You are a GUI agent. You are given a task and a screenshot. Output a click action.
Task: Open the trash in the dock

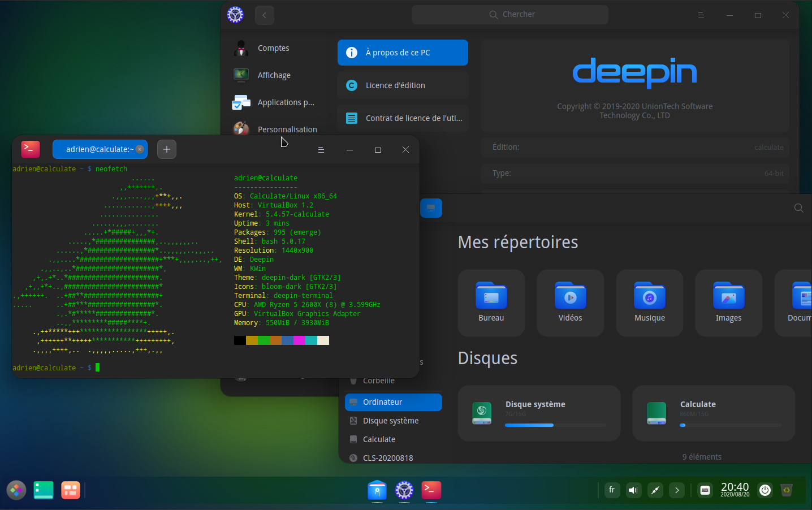click(787, 490)
